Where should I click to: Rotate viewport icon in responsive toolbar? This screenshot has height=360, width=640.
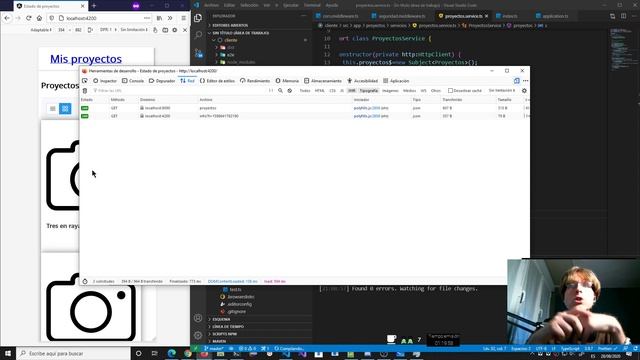click(x=90, y=30)
